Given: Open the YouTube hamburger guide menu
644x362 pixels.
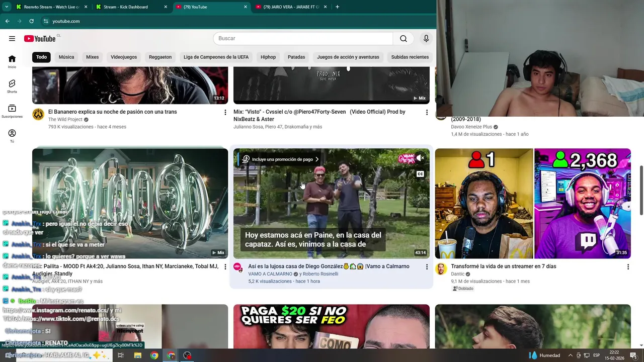Looking at the screenshot, I should [x=12, y=39].
